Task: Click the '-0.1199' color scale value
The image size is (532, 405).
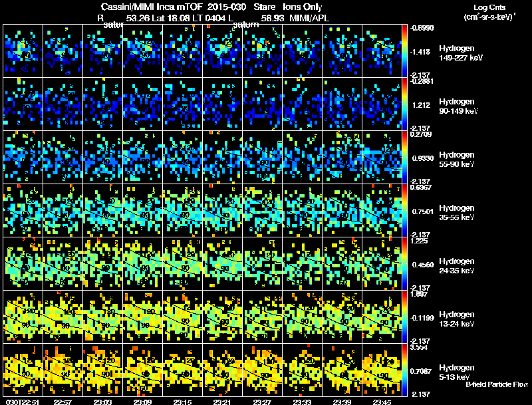Action: 422,318
